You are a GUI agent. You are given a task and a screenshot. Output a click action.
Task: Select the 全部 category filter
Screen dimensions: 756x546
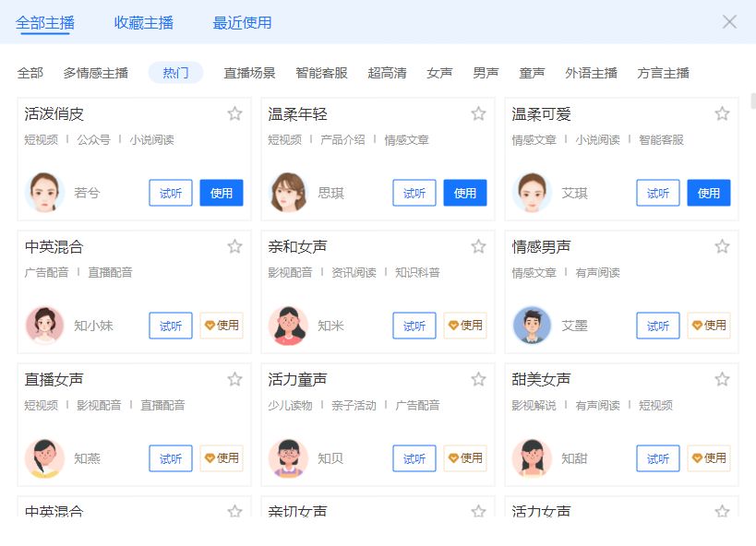click(30, 73)
